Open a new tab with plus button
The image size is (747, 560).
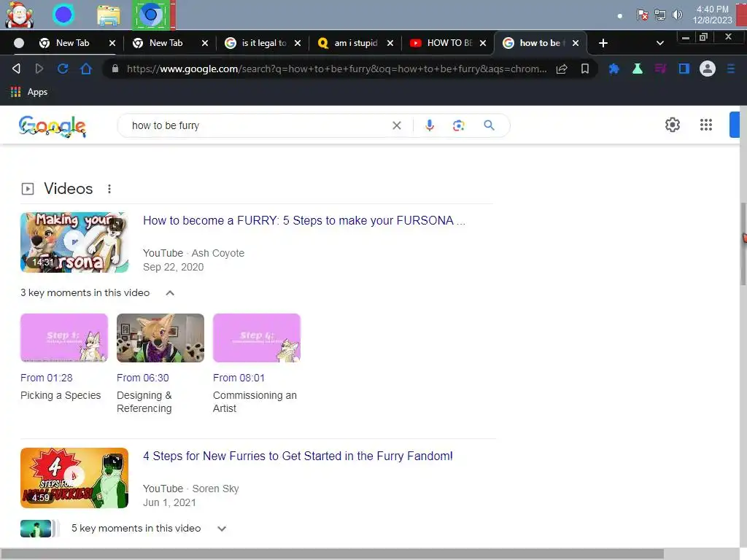[603, 43]
